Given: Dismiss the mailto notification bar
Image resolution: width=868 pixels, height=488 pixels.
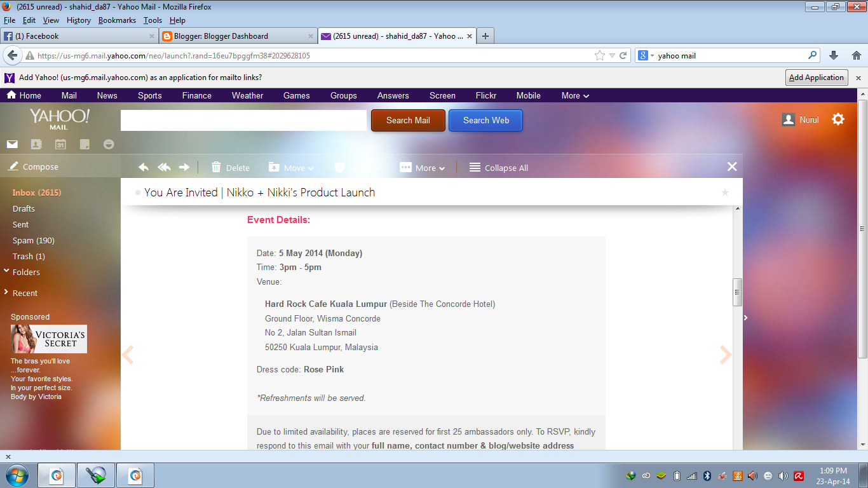Looking at the screenshot, I should click(x=858, y=78).
